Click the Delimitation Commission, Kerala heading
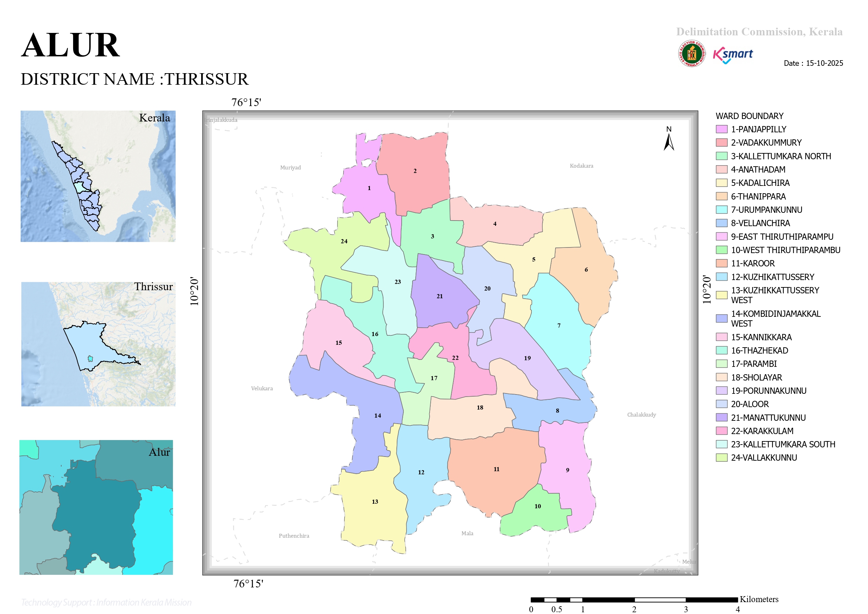Screen dimensions: 868x614 pyautogui.click(x=759, y=32)
